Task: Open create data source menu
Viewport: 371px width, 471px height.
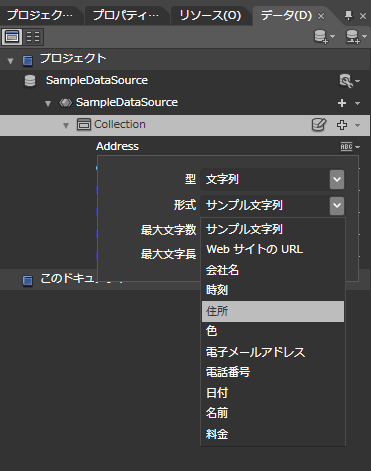Action: point(356,37)
